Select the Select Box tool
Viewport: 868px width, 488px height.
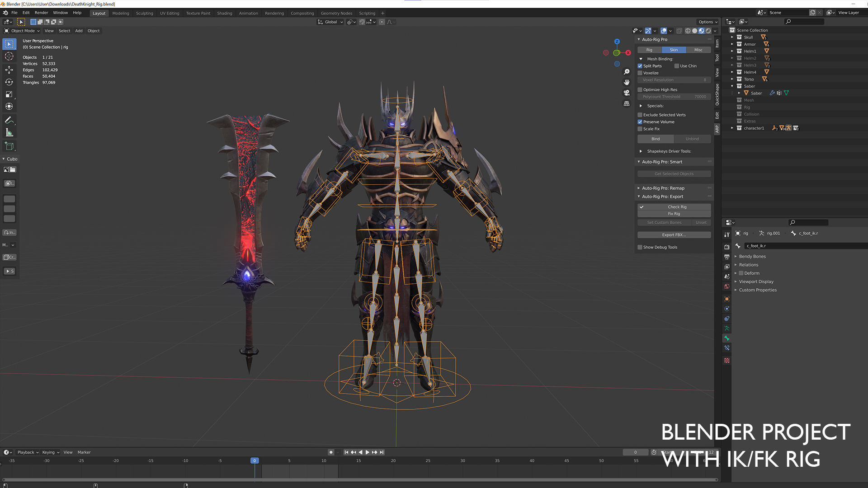pos(9,44)
